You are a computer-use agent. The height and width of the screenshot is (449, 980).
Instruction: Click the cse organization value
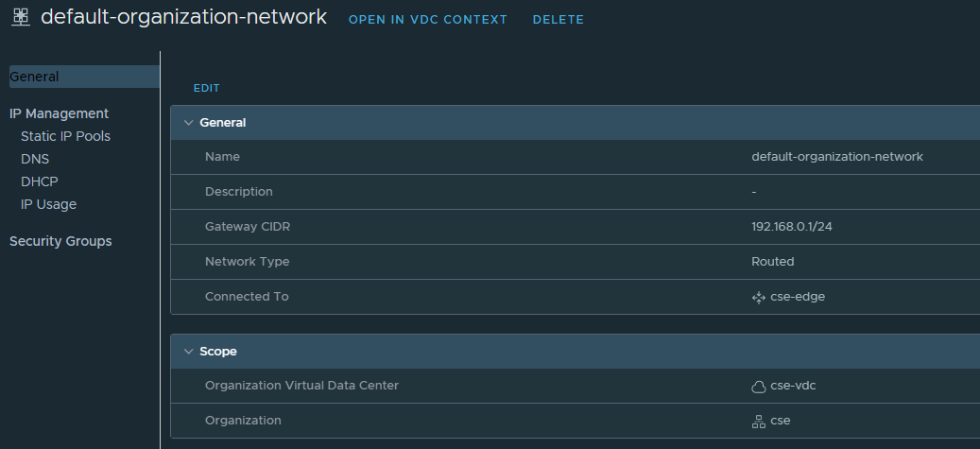coord(781,421)
